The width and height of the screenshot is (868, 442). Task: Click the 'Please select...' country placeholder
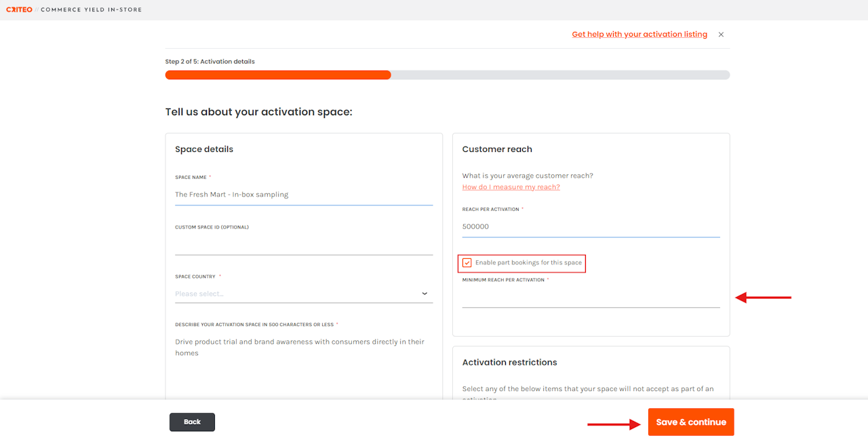point(199,294)
